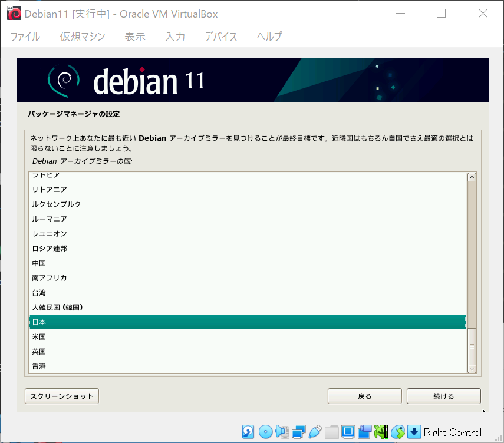Viewport: 504px width, 443px height.
Task: Click the スクリーンショット button
Action: (62, 396)
